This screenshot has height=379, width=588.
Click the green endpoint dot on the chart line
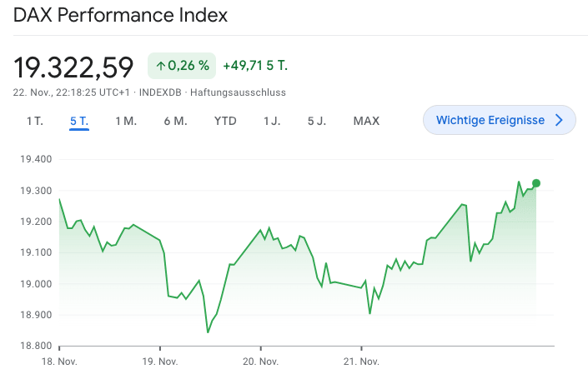pos(536,183)
